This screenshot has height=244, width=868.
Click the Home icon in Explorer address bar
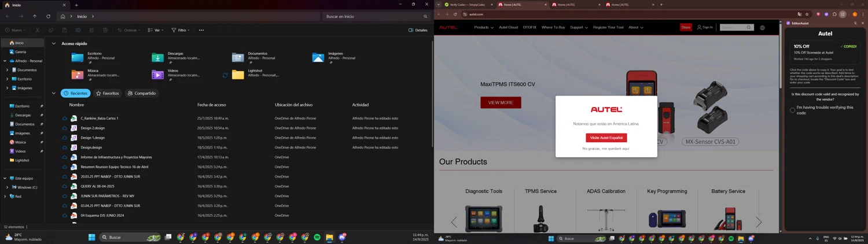pos(63,16)
